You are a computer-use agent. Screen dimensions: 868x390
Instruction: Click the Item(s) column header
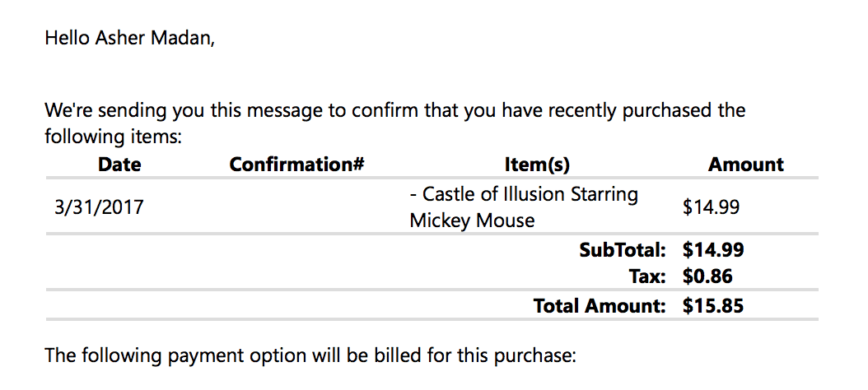click(537, 165)
